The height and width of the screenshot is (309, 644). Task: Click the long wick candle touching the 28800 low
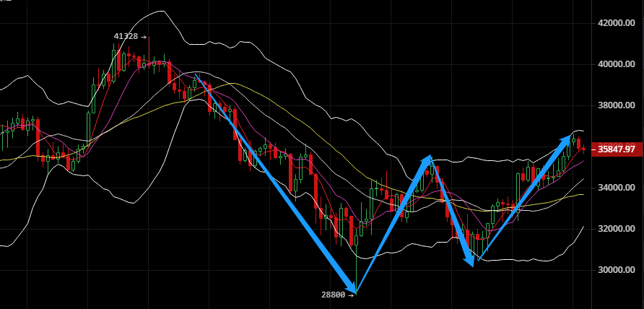[357, 260]
